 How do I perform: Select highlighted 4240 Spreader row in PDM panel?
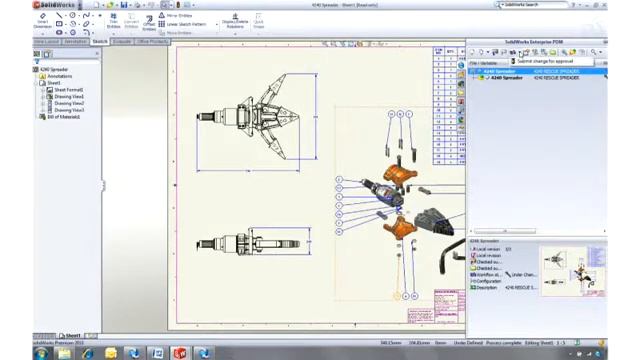point(537,71)
